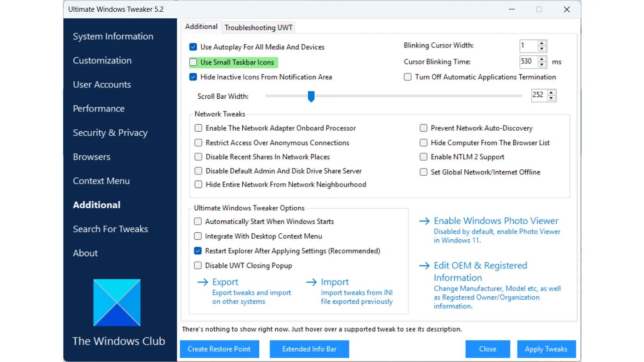The image size is (644, 362).
Task: Open the About section
Action: click(85, 253)
